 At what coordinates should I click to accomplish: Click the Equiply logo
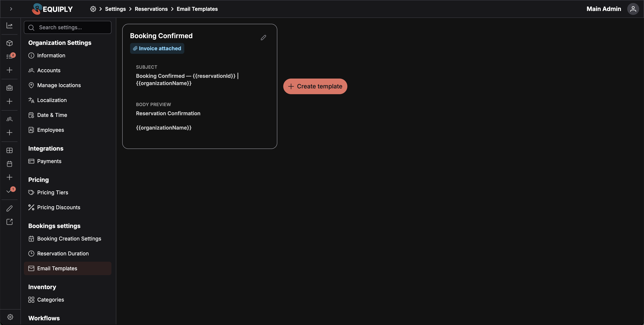click(52, 9)
